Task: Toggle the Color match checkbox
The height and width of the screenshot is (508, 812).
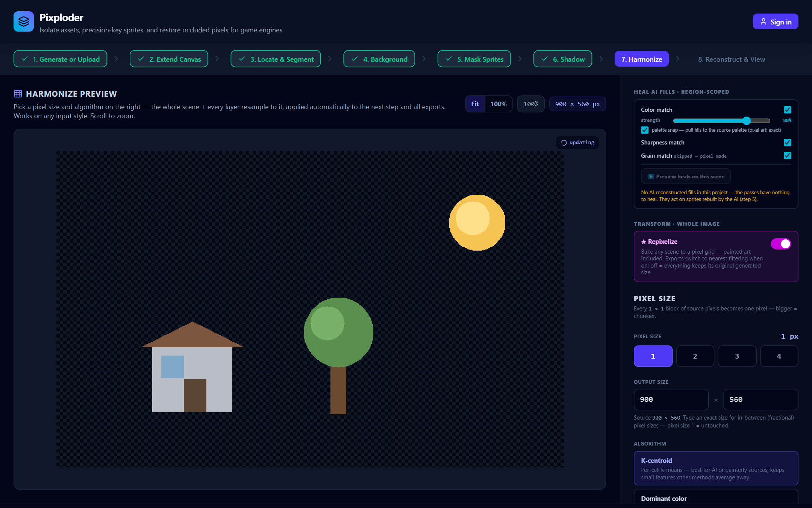Action: 787,110
